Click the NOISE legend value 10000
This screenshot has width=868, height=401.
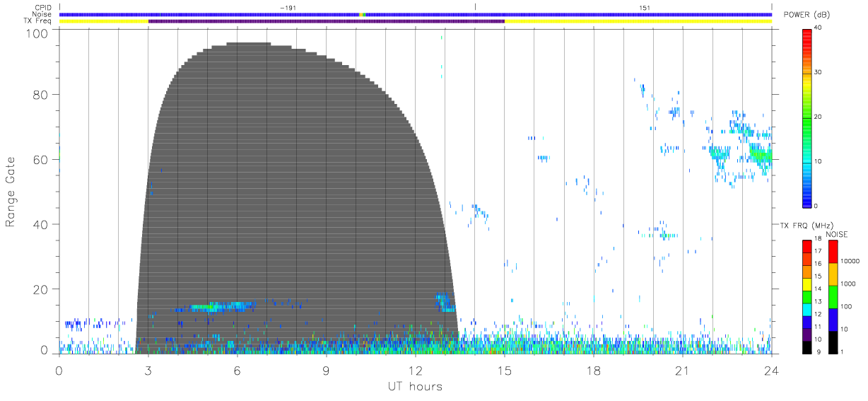point(852,260)
